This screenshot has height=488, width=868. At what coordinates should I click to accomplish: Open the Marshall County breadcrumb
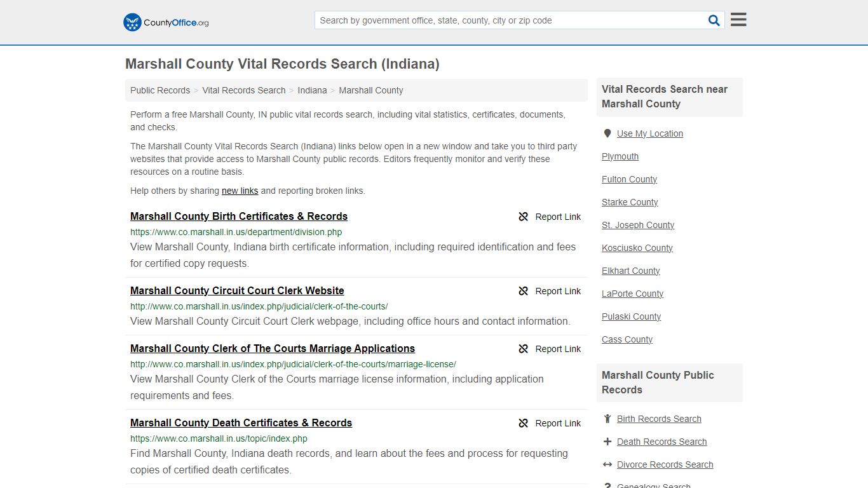371,90
